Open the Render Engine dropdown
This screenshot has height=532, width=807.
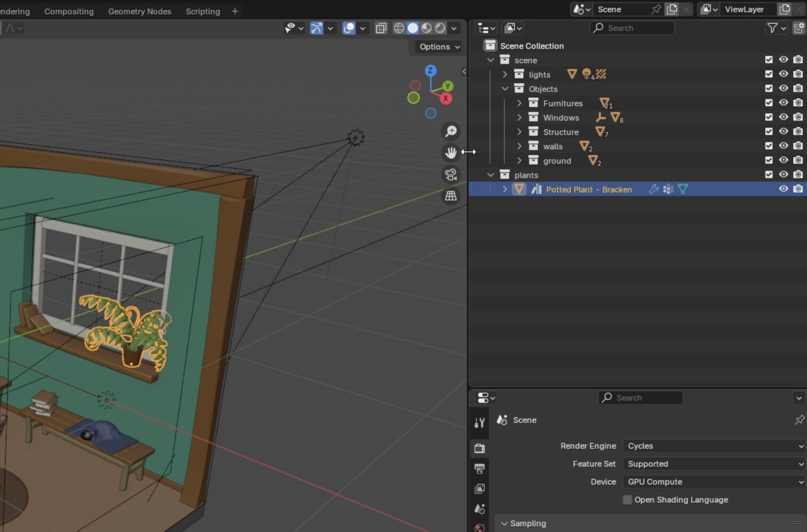click(714, 446)
